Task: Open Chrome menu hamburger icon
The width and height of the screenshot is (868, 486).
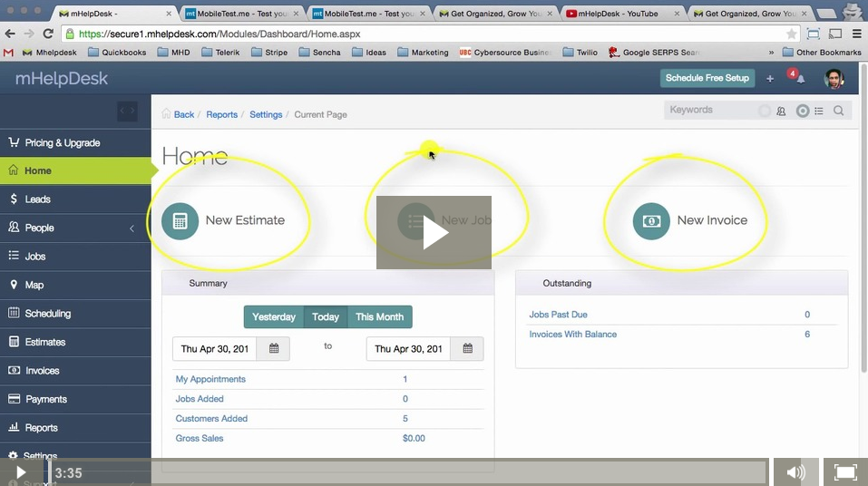Action: (x=856, y=34)
